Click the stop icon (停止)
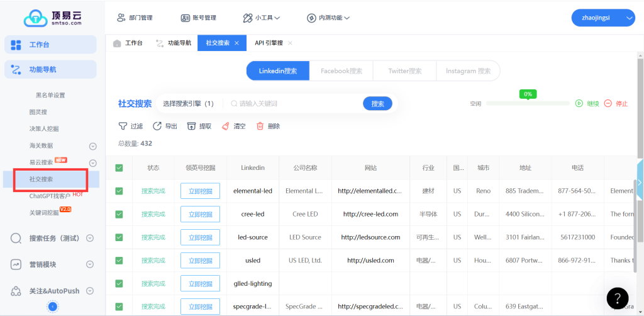Image resolution: width=644 pixels, height=316 pixels. coord(608,103)
